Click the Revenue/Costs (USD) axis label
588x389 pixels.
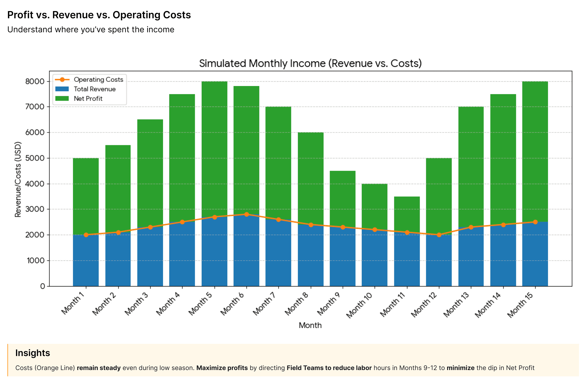click(x=18, y=179)
